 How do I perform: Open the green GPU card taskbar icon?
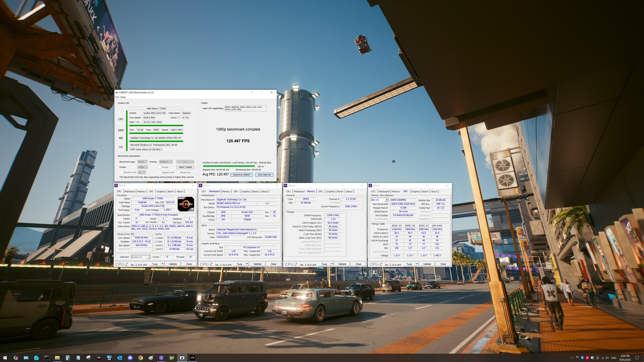coord(172,358)
